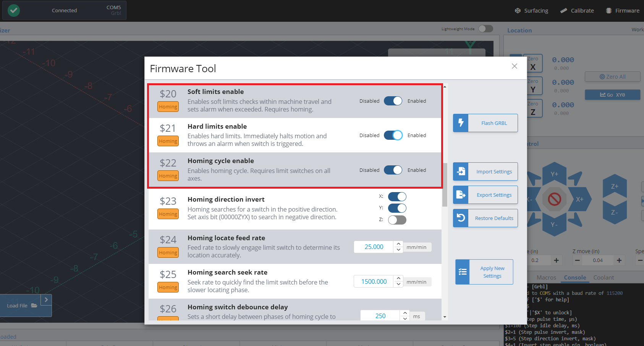Toggle the Soft limits enable switch

click(x=393, y=101)
